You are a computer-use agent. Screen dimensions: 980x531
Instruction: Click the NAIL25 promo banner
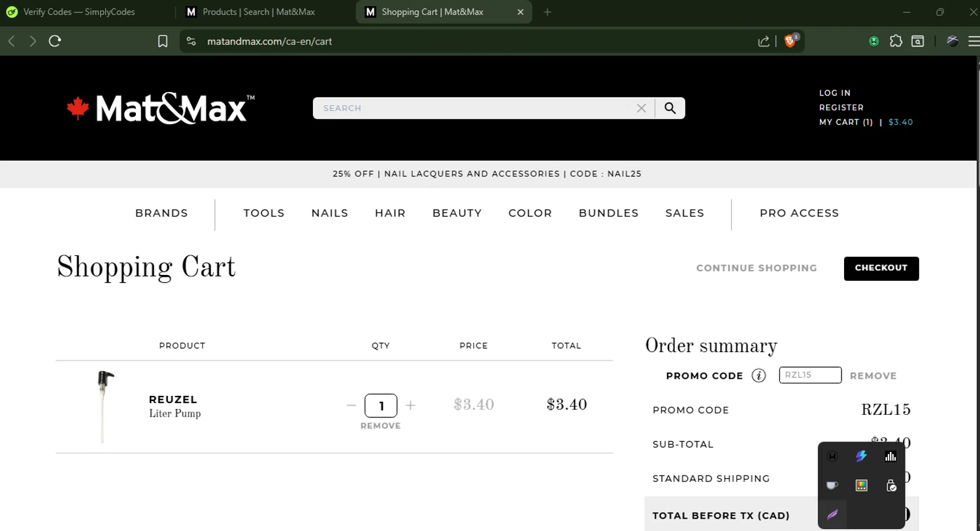pos(487,174)
